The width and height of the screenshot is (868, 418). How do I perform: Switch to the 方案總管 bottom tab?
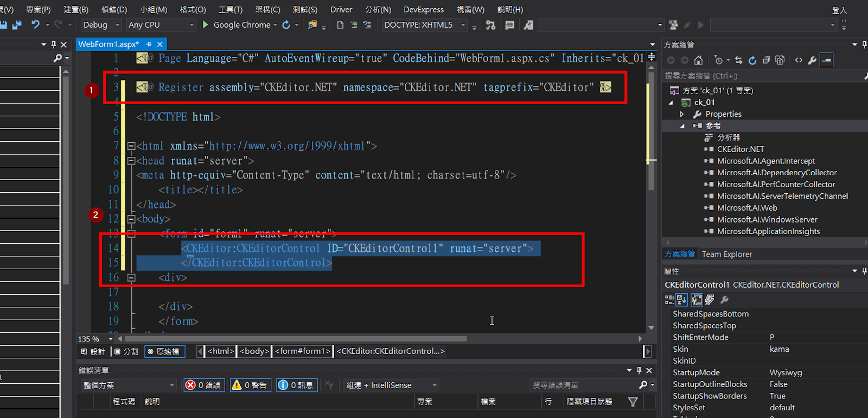[x=680, y=254]
